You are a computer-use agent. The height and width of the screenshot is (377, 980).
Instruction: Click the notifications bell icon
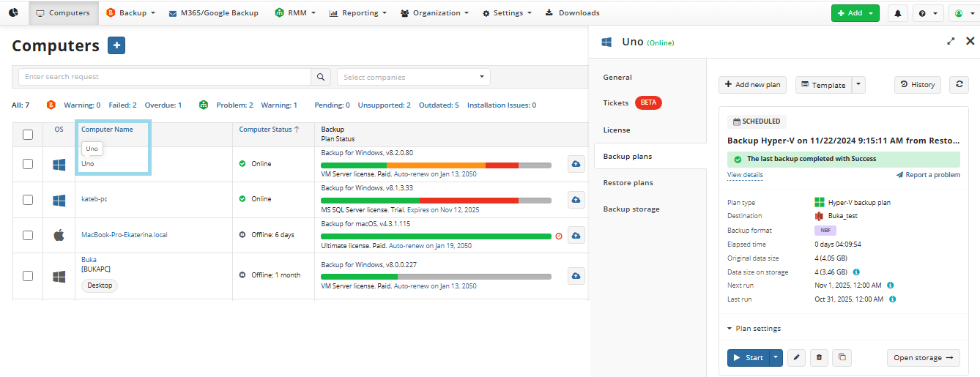pyautogui.click(x=897, y=13)
